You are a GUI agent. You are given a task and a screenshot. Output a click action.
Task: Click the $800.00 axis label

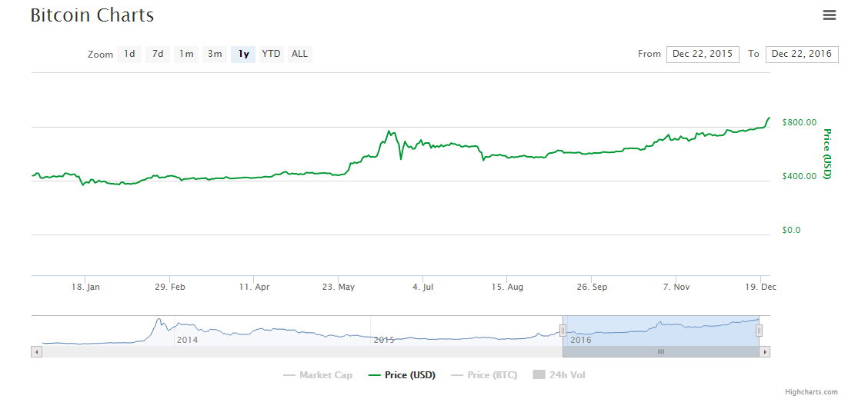[x=800, y=122]
